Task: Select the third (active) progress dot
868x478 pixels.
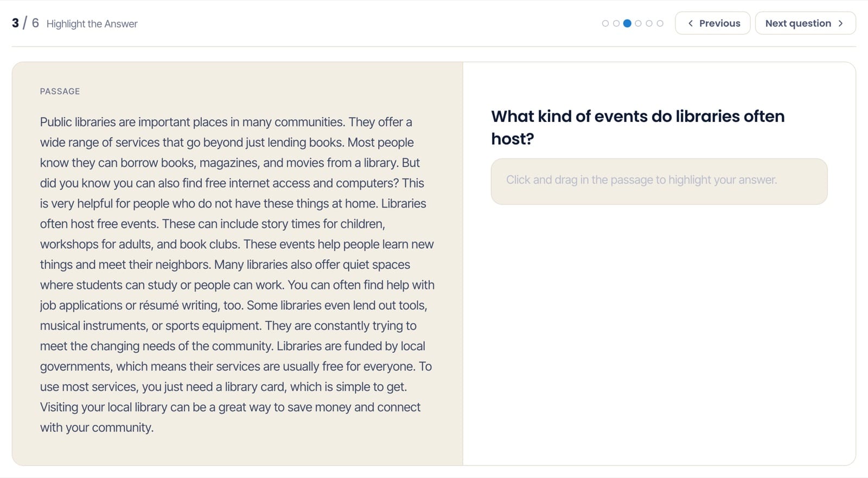Action: tap(627, 23)
